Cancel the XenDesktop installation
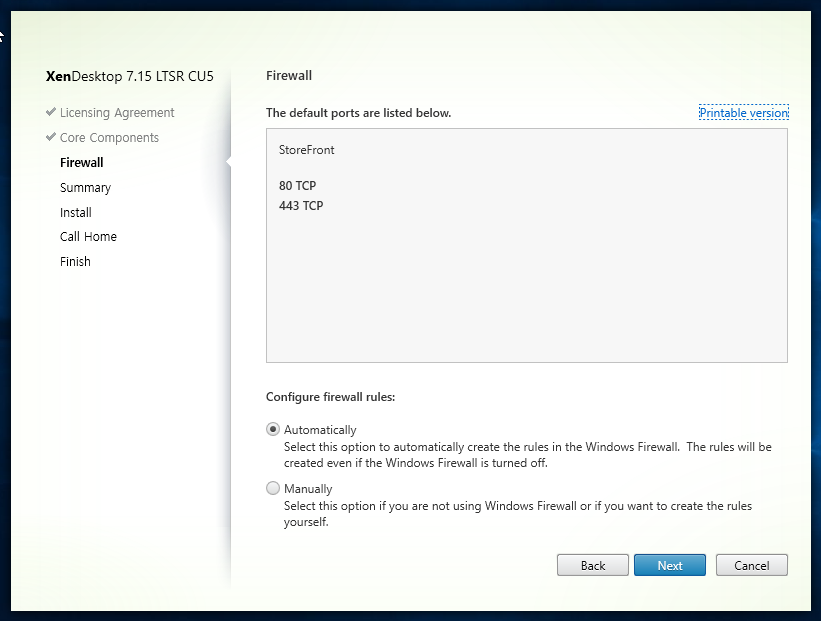This screenshot has width=821, height=621. tap(751, 565)
